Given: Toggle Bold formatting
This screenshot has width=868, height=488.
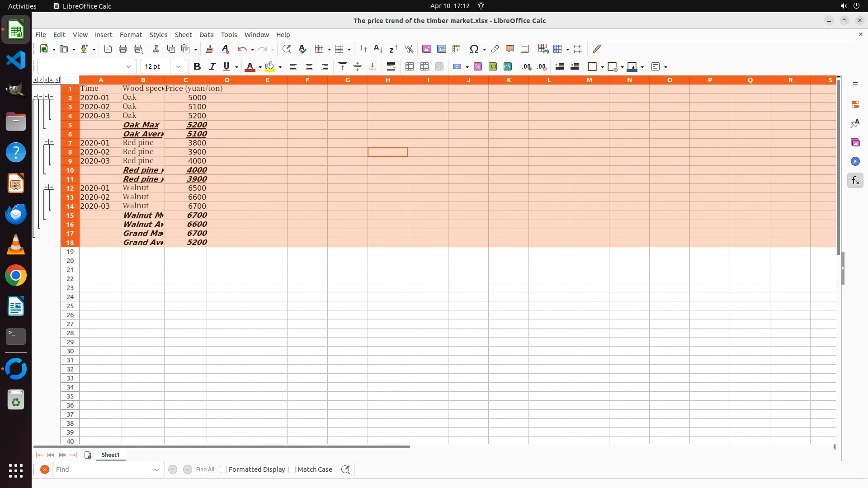Looking at the screenshot, I should click(x=197, y=67).
